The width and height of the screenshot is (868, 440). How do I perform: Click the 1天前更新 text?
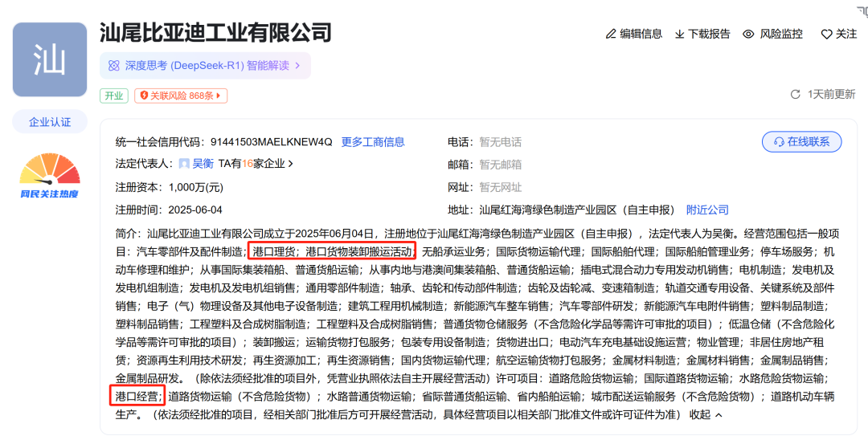click(x=832, y=95)
